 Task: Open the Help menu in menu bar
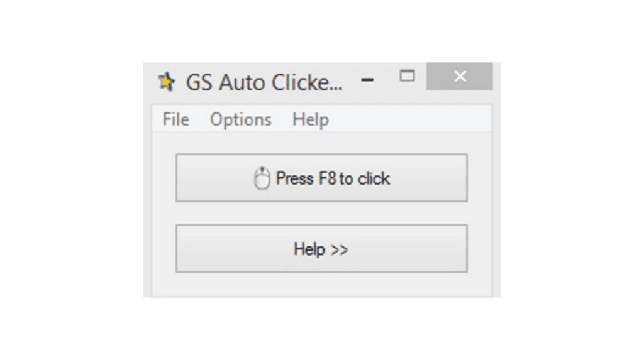click(x=311, y=119)
